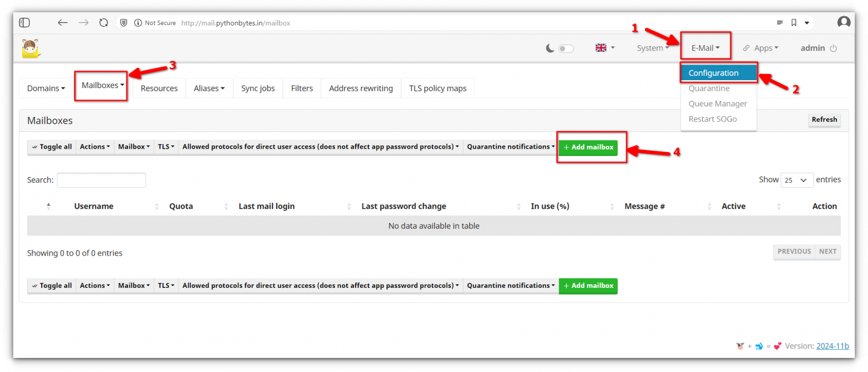
Task: Click the mailcow logo icon
Action: tap(31, 48)
